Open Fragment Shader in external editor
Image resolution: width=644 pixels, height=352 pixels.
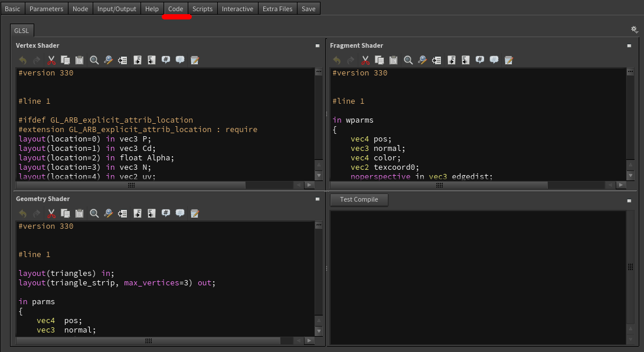coord(509,60)
